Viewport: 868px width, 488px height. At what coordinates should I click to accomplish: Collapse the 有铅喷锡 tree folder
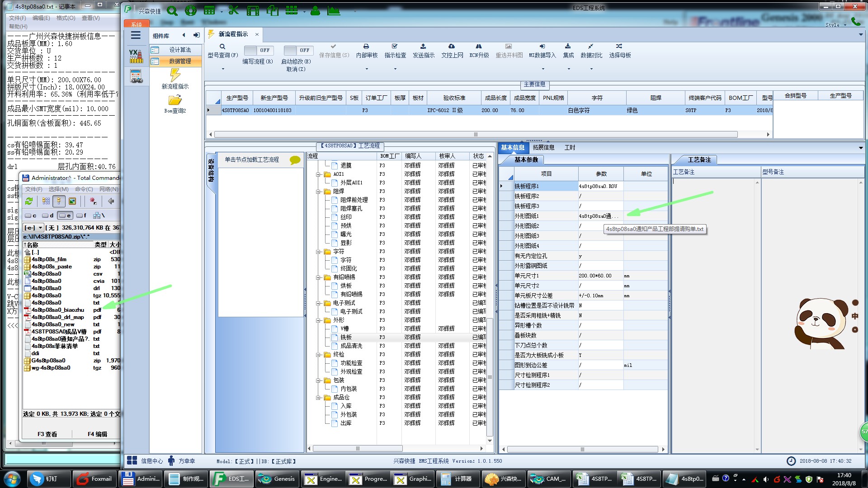point(319,277)
